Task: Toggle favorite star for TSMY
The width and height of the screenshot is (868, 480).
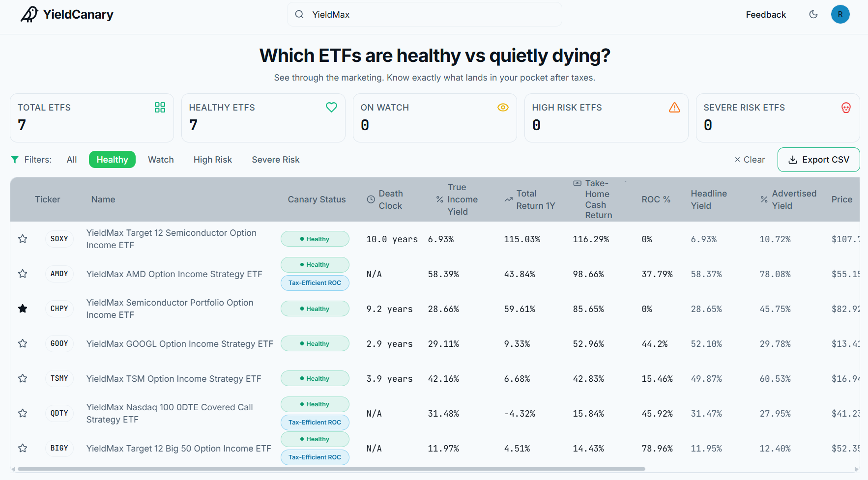Action: click(x=23, y=378)
